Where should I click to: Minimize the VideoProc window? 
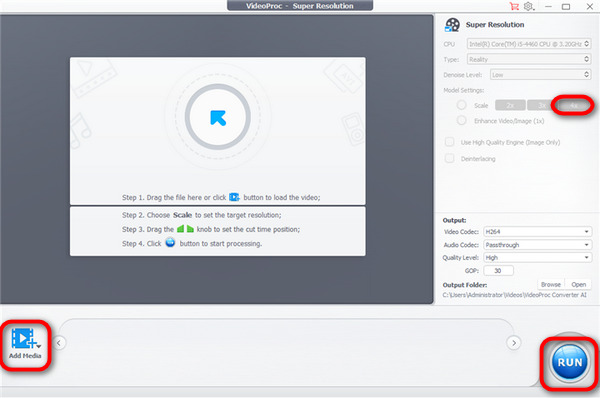click(x=548, y=7)
